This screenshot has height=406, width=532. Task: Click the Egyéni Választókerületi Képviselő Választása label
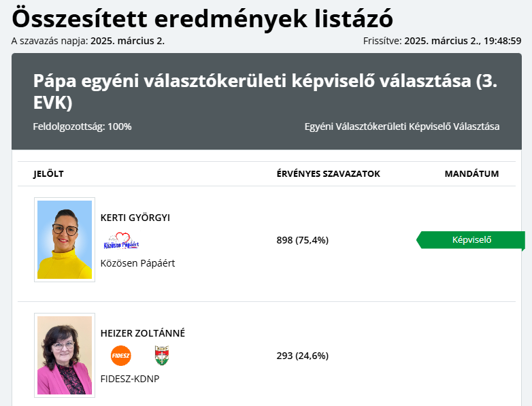pos(401,126)
